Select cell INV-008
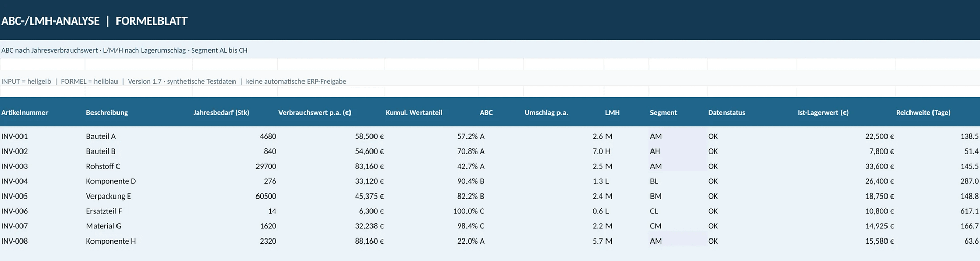Screen dimensions: 980x261 click(42, 241)
